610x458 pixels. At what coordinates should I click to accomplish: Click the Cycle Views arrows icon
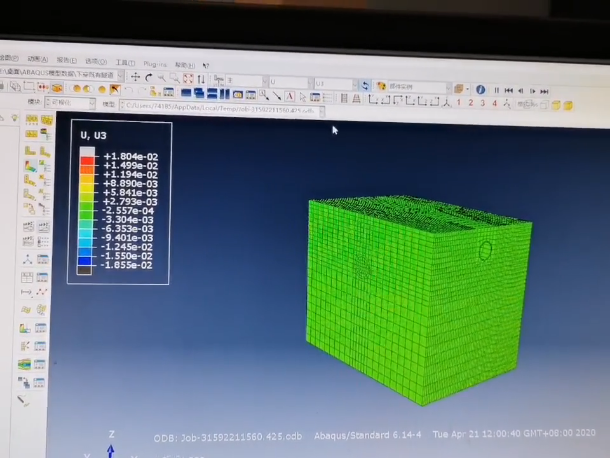click(x=201, y=79)
